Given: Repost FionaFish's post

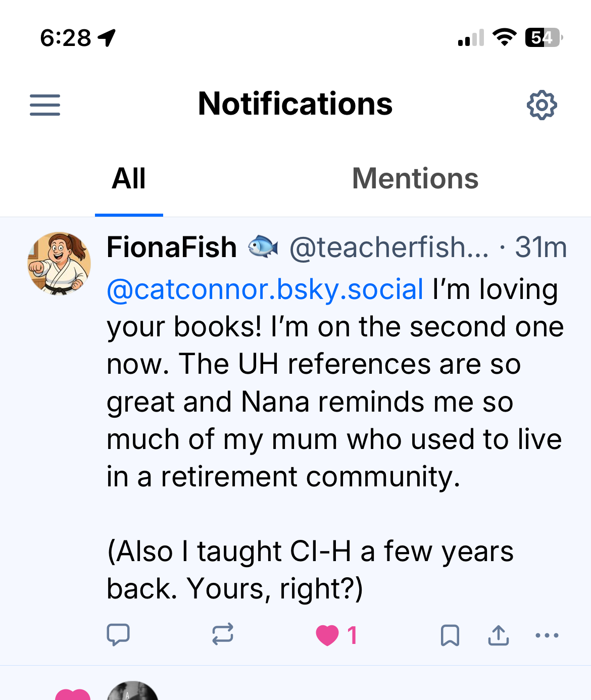Looking at the screenshot, I should [222, 635].
